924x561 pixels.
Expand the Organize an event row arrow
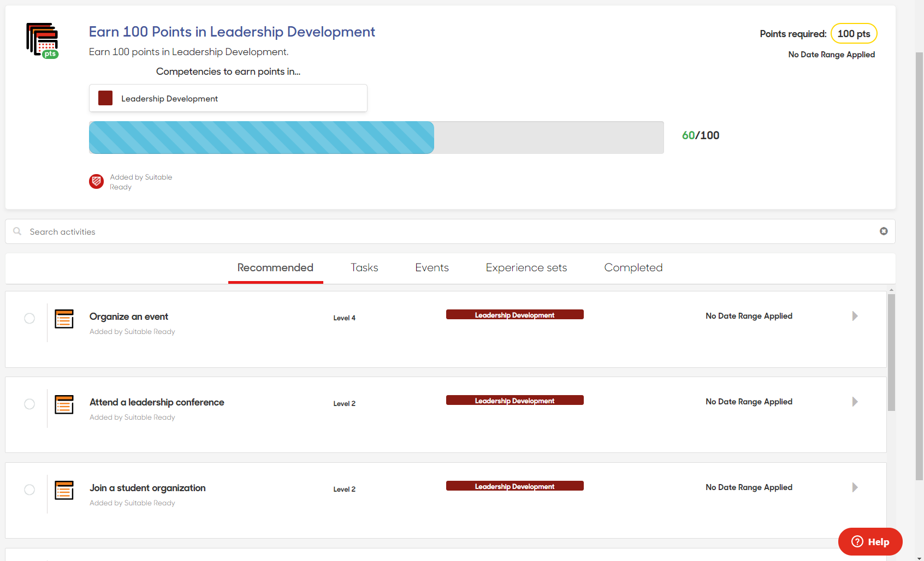(x=855, y=316)
